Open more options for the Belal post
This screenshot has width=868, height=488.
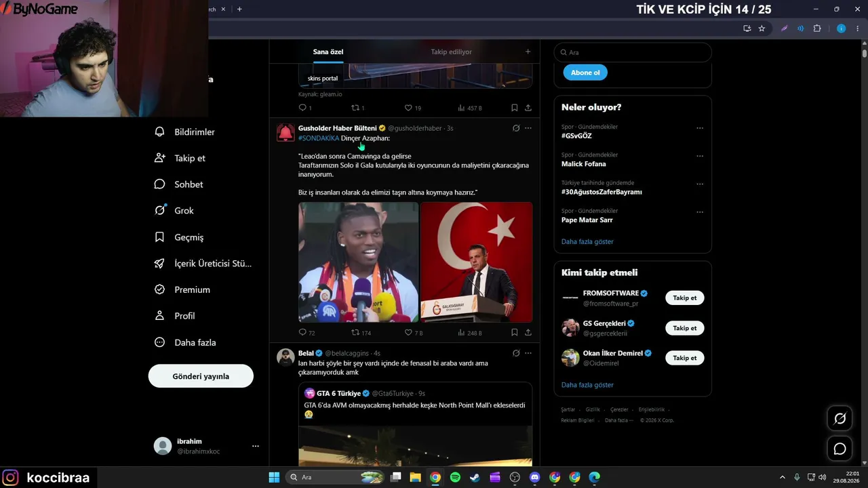click(x=528, y=353)
